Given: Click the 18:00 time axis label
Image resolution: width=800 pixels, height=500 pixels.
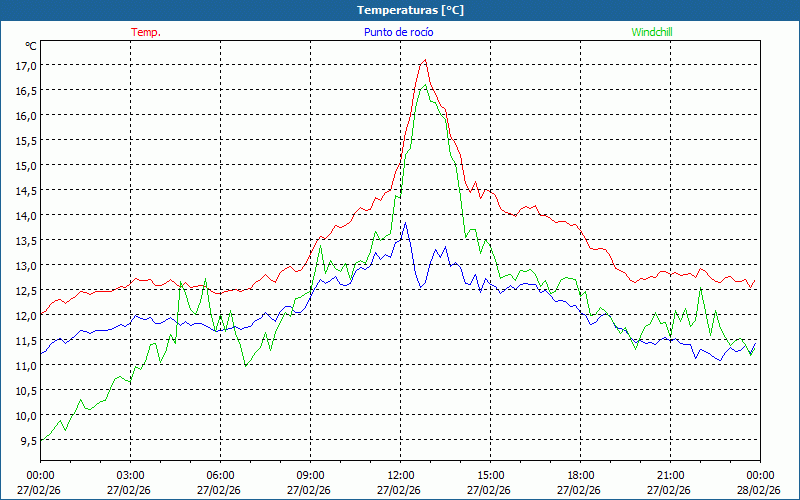Looking at the screenshot, I should (x=580, y=475).
